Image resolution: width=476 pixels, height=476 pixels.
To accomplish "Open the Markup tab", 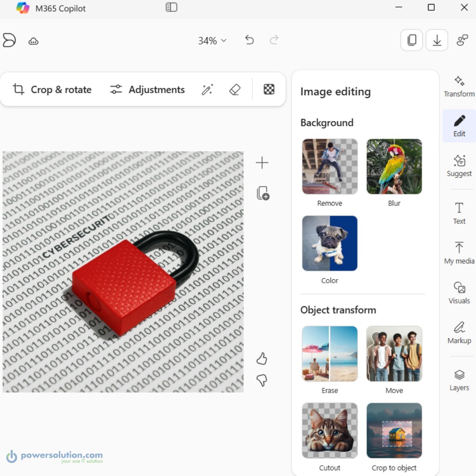I will tap(459, 333).
